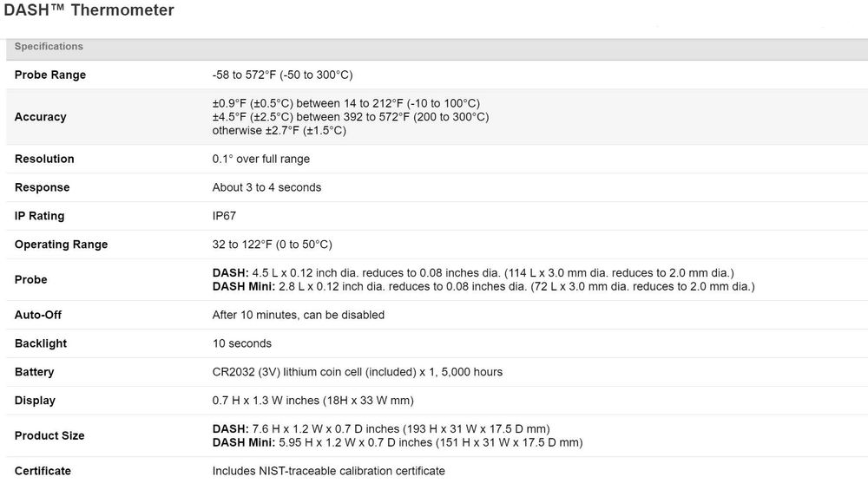The width and height of the screenshot is (868, 483).
Task: Click the NIST-traceable calibration certificate text
Action: pyautogui.click(x=328, y=471)
